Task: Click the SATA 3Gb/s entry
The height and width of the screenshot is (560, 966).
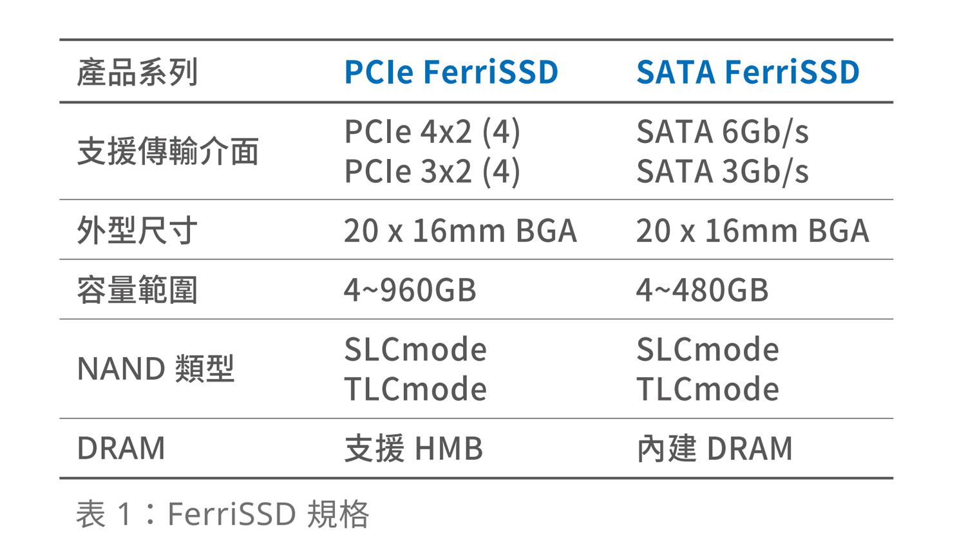Action: tap(722, 172)
